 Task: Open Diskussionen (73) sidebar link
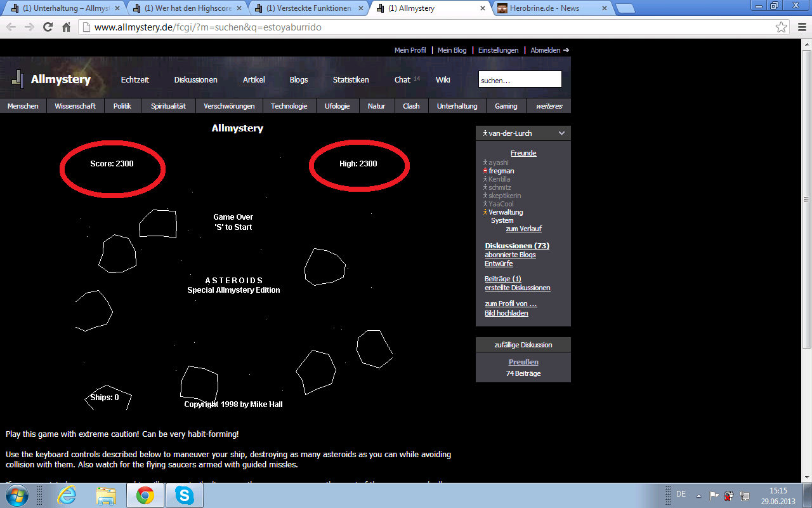[x=517, y=246]
